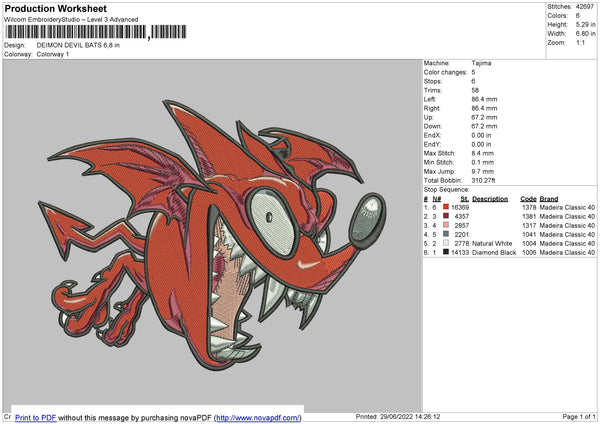Click the 'Code' column header
This screenshot has height=424, width=600.
click(x=528, y=199)
